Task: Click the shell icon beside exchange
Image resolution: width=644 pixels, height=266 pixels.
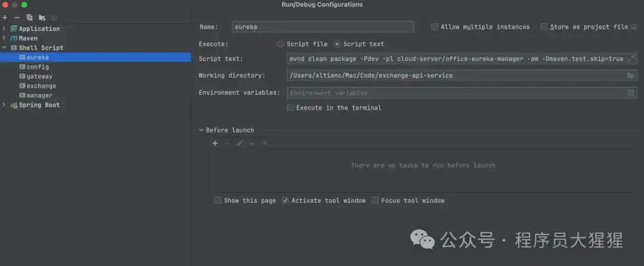Action: pyautogui.click(x=22, y=86)
